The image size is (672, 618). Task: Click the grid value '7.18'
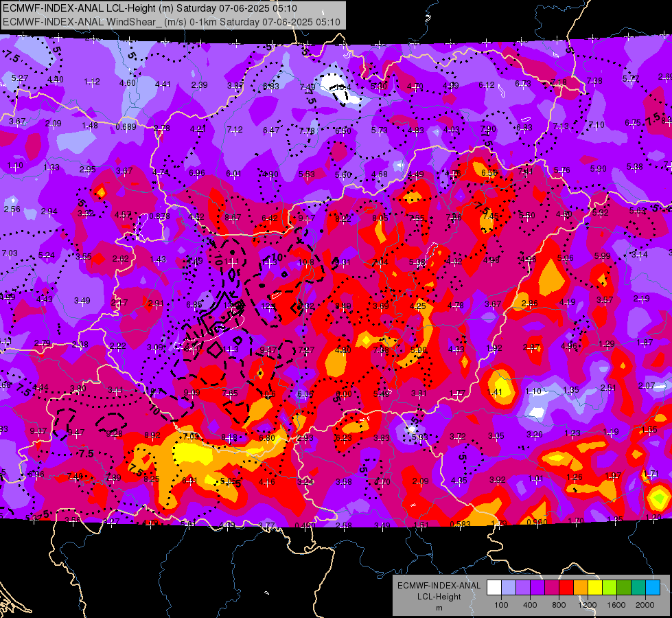point(559,82)
